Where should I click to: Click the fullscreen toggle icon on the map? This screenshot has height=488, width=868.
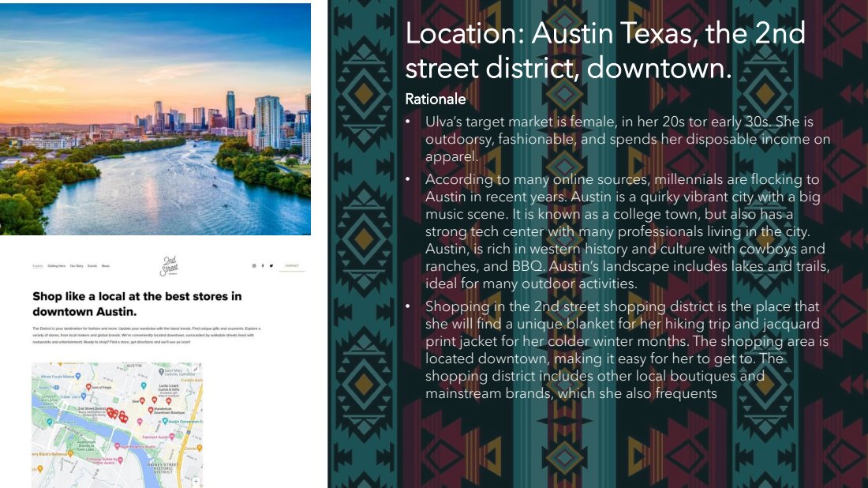point(196,369)
